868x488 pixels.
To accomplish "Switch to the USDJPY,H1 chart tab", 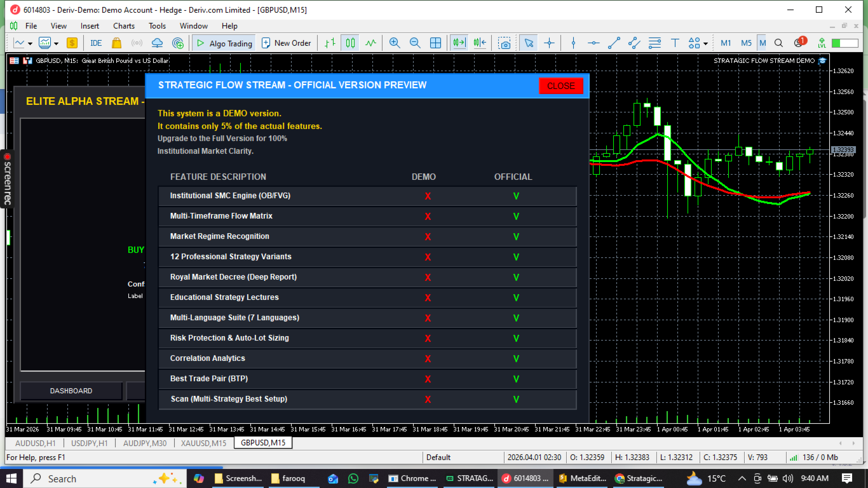I will pos(90,443).
